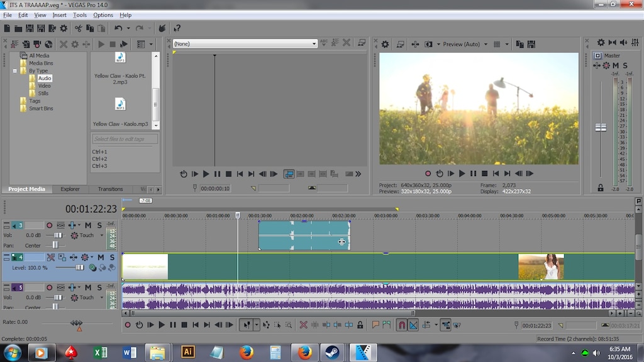The height and width of the screenshot is (362, 644).
Task: Open the Insert menu
Action: click(59, 15)
